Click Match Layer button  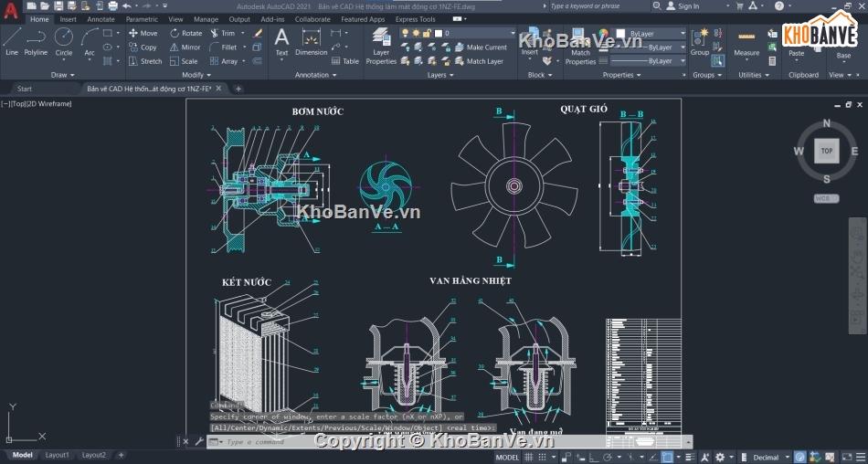pos(479,61)
